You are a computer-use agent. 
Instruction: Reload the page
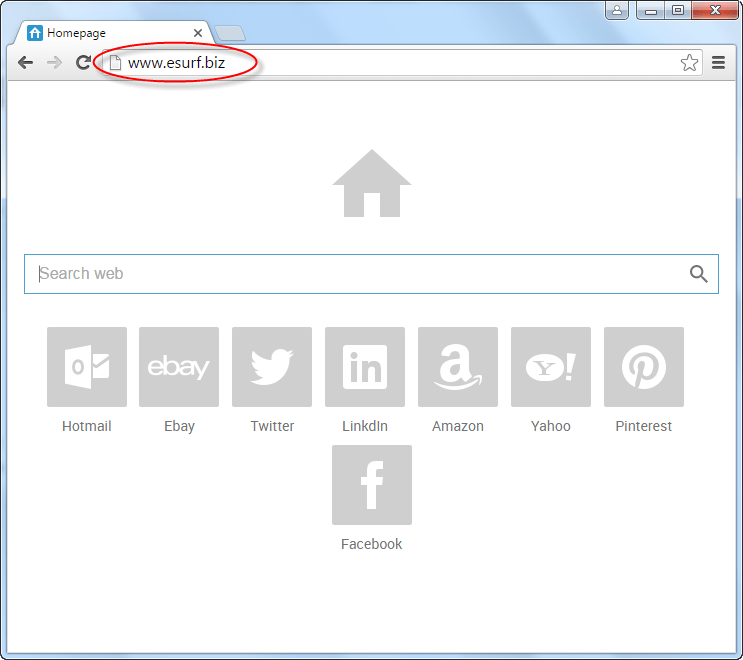(83, 63)
